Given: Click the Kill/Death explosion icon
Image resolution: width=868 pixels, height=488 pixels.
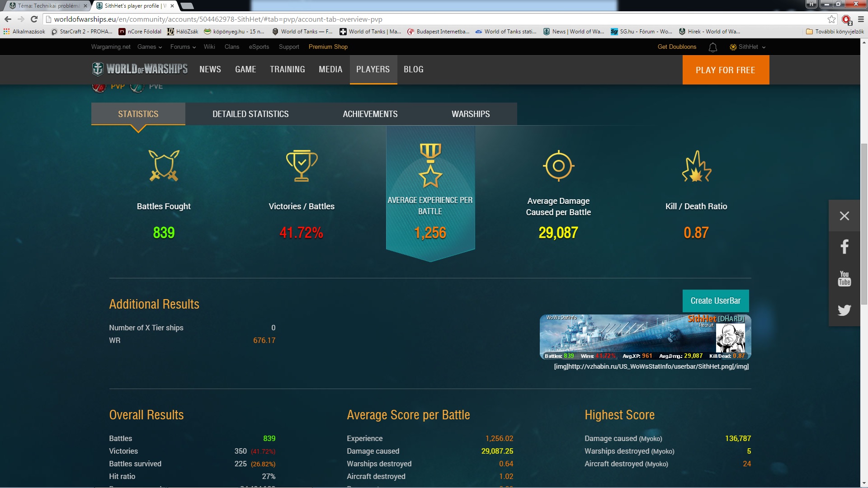Looking at the screenshot, I should tap(696, 166).
